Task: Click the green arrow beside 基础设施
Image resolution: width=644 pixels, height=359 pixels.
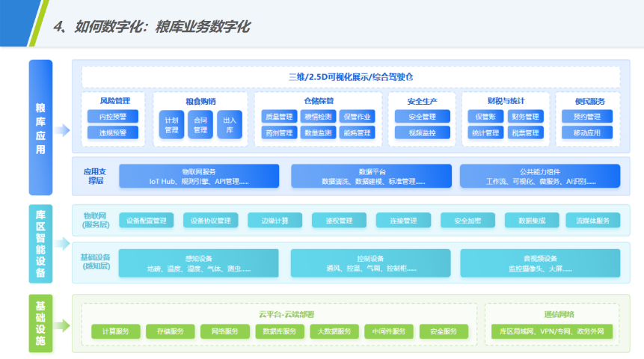Action: pos(62,326)
